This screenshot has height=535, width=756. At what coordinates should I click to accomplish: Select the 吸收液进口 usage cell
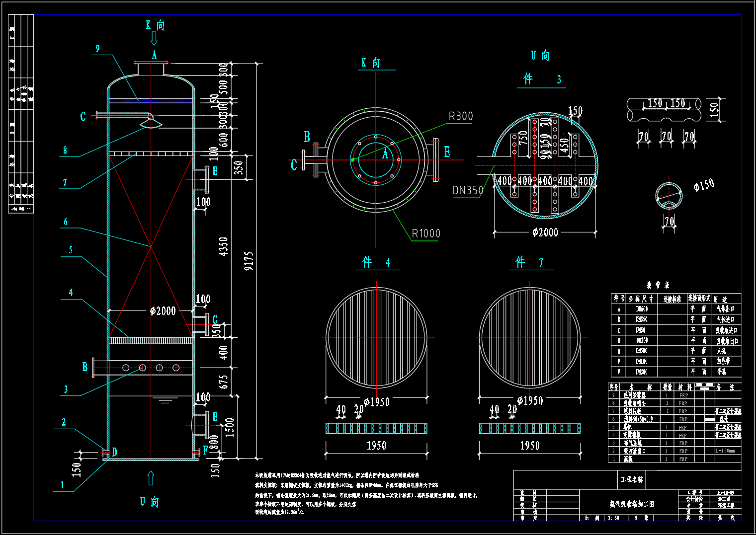click(727, 330)
